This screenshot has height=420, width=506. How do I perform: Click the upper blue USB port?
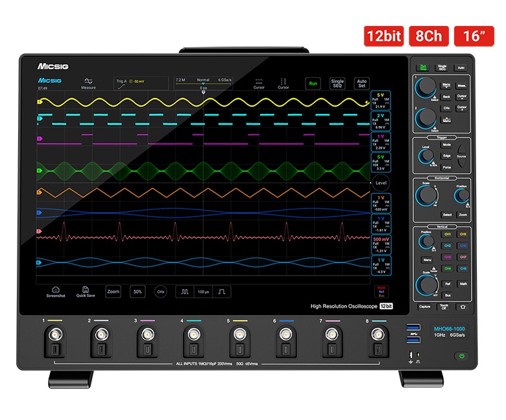pyautogui.click(x=413, y=328)
